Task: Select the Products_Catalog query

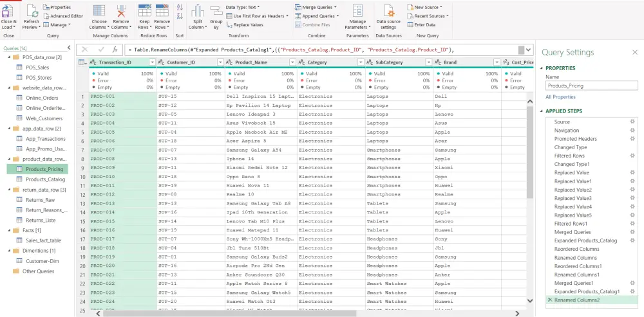Action: [x=45, y=179]
